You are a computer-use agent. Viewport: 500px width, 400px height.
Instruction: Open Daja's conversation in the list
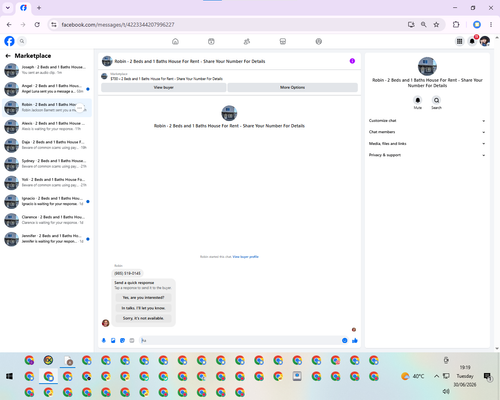(47, 145)
